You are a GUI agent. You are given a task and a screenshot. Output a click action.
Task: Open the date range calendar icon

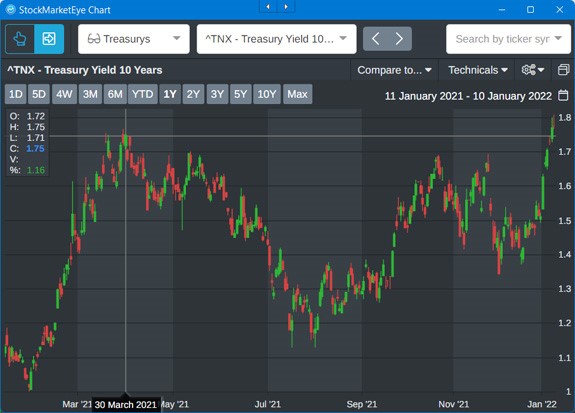coord(563,95)
